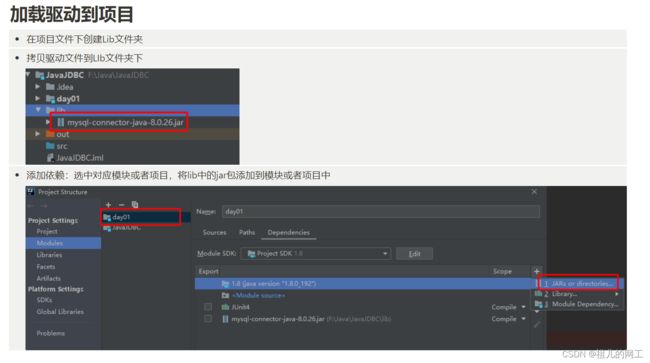The height and width of the screenshot is (363, 650).
Task: Choose Library from the add popup
Action: point(578,294)
